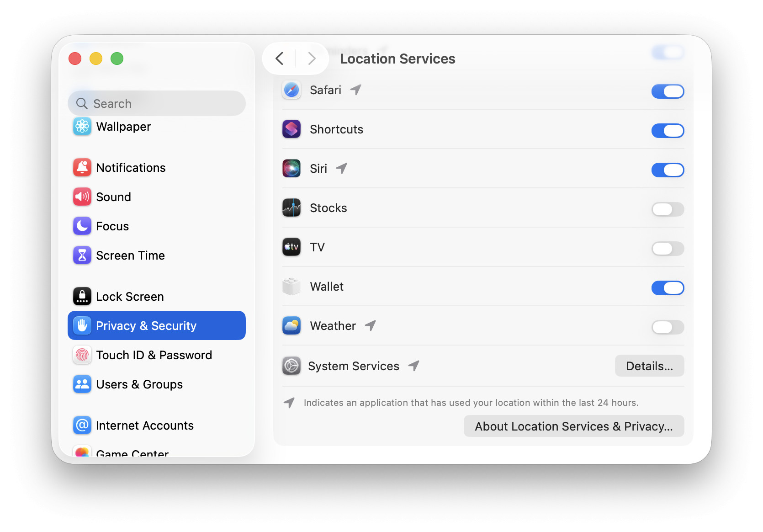Click the Wallpaper sidebar icon
The height and width of the screenshot is (532, 763).
pos(82,127)
